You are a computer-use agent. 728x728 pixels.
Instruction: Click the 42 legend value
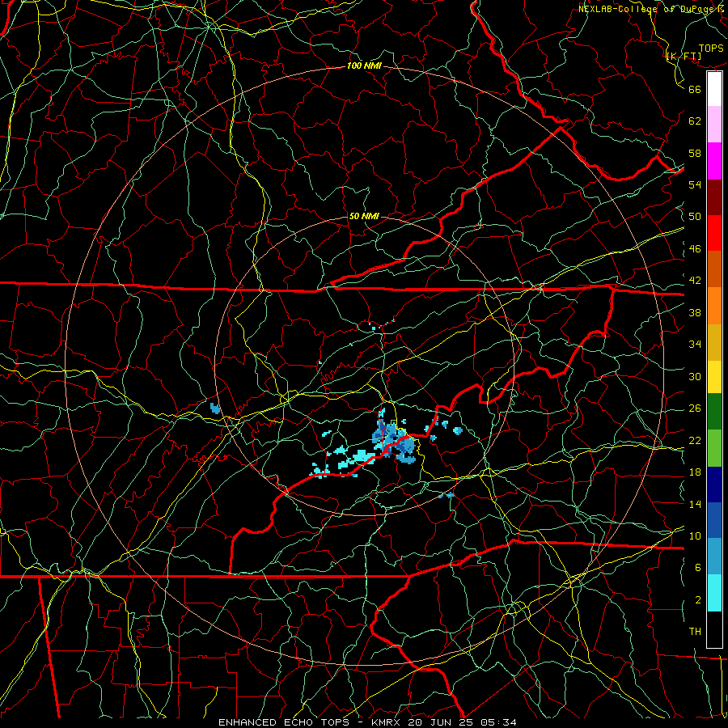click(x=695, y=281)
